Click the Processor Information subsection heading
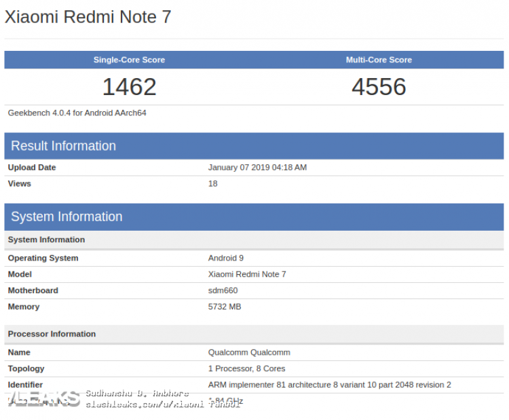 [52, 334]
